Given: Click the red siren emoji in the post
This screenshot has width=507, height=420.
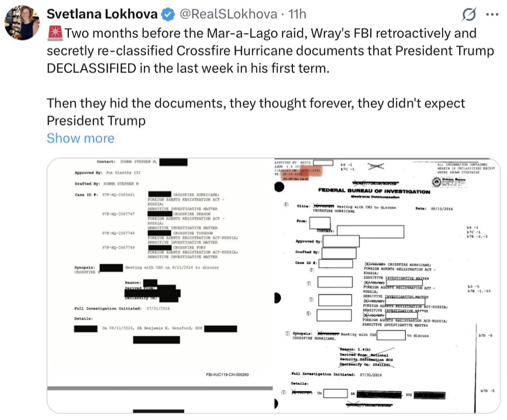Looking at the screenshot, I should 54,34.
